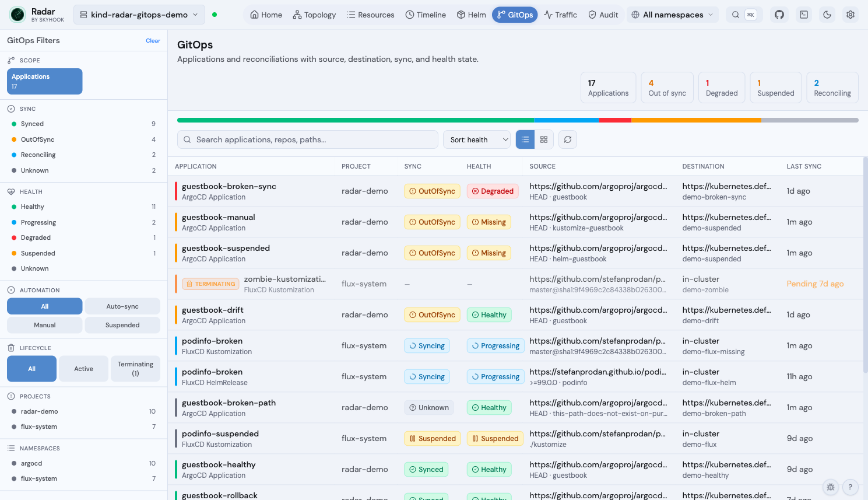This screenshot has width=868, height=500.
Task: Click the Reconciling summary card
Action: [832, 88]
